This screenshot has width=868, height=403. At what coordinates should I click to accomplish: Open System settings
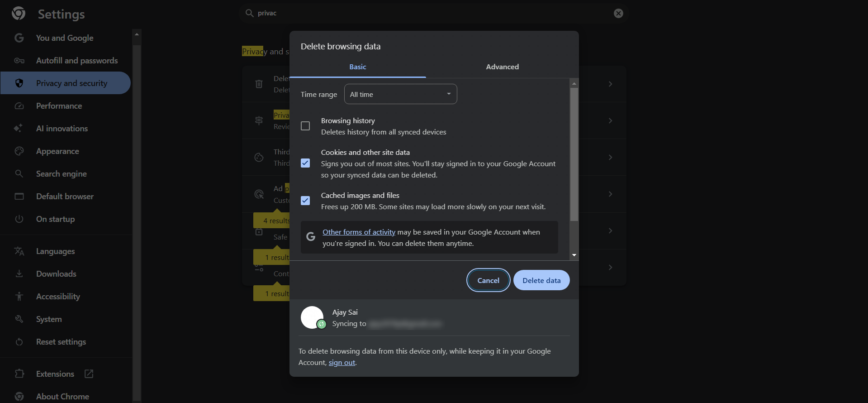(66, 319)
